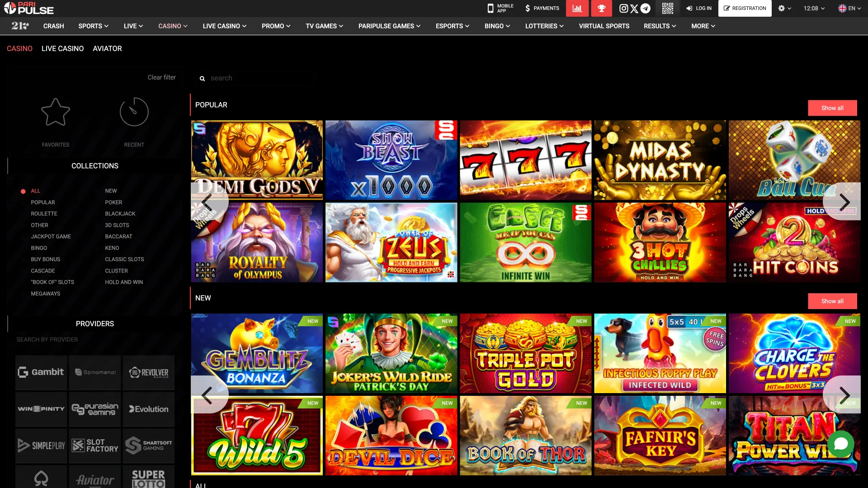
Task: Click the LOG IN button
Action: coord(699,8)
